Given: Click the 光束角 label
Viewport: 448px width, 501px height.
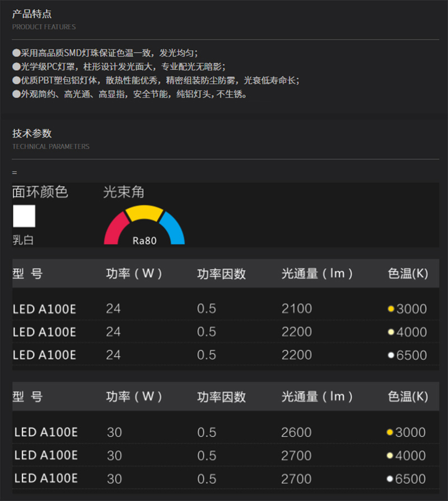Looking at the screenshot, I should click(124, 192).
